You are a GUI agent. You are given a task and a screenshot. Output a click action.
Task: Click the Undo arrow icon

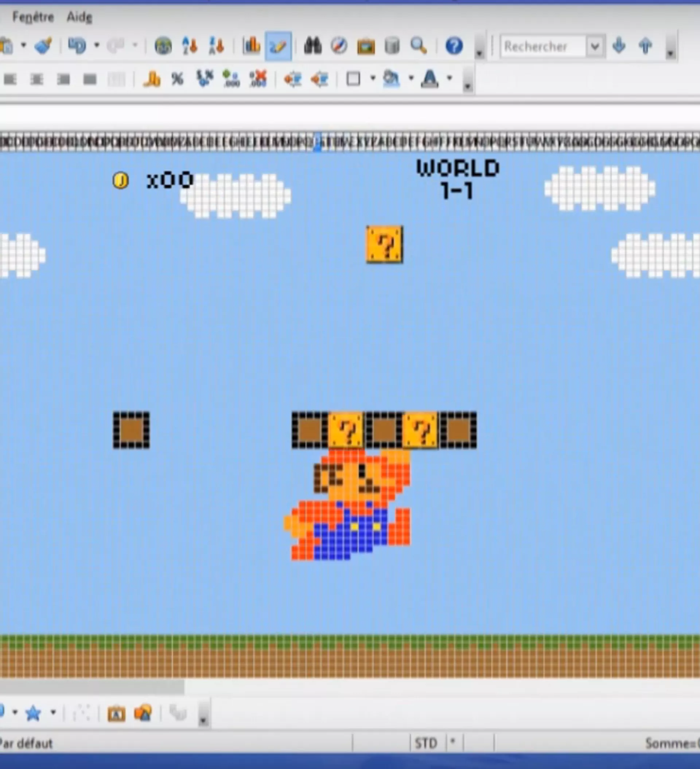click(77, 46)
